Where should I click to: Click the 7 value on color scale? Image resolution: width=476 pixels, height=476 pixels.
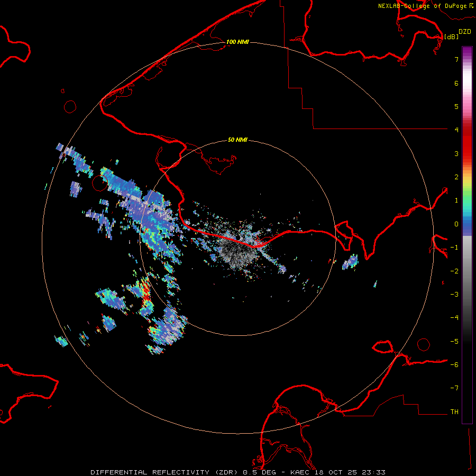coord(456,59)
